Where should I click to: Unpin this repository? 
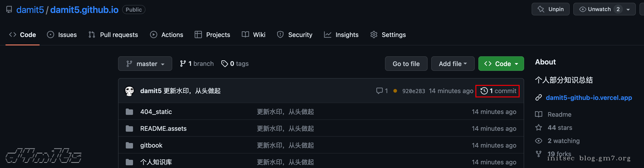[550, 9]
